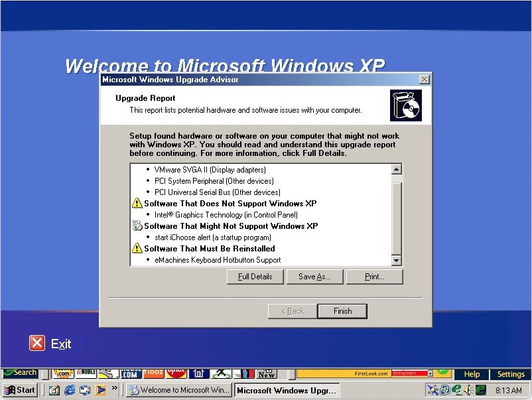The image size is (532, 400).
Task: Click the Print button
Action: [374, 277]
